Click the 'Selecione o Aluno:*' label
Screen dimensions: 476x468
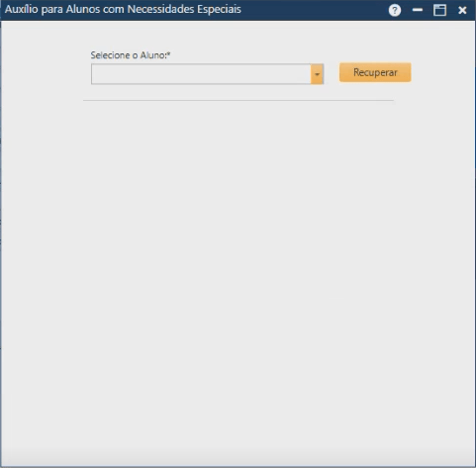pos(131,55)
